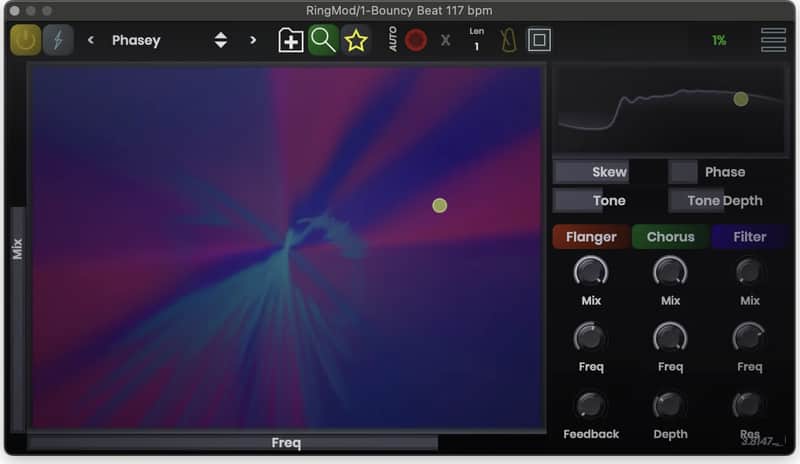Click the vertical Mix slider on pad
This screenshot has height=464, width=800.
click(x=18, y=249)
